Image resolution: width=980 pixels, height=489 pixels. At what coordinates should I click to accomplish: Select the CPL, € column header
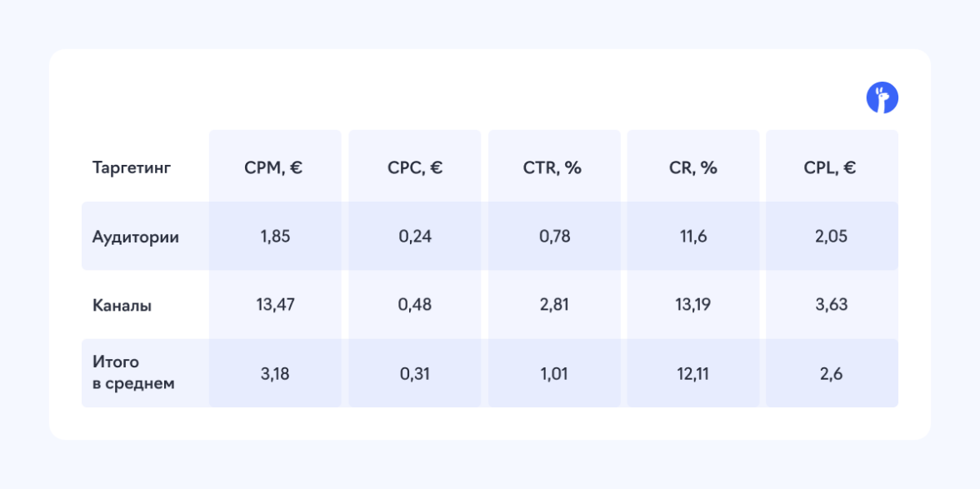pyautogui.click(x=831, y=167)
